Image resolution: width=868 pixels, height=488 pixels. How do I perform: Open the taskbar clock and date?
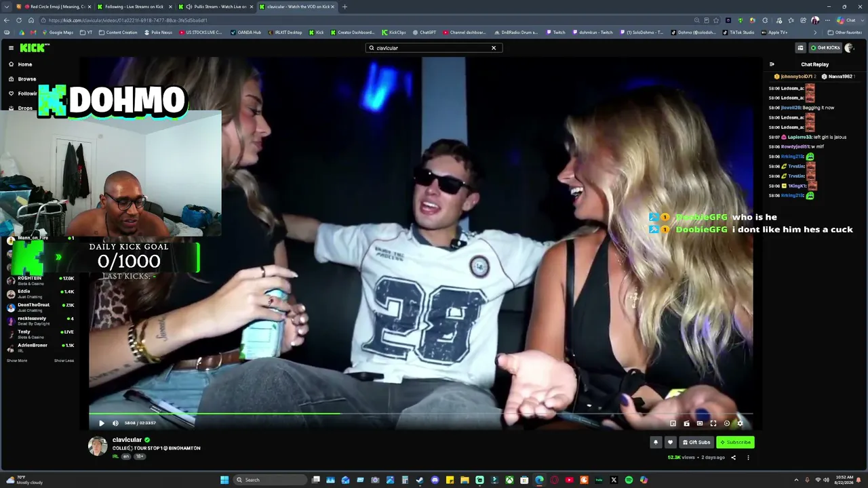coord(844,480)
